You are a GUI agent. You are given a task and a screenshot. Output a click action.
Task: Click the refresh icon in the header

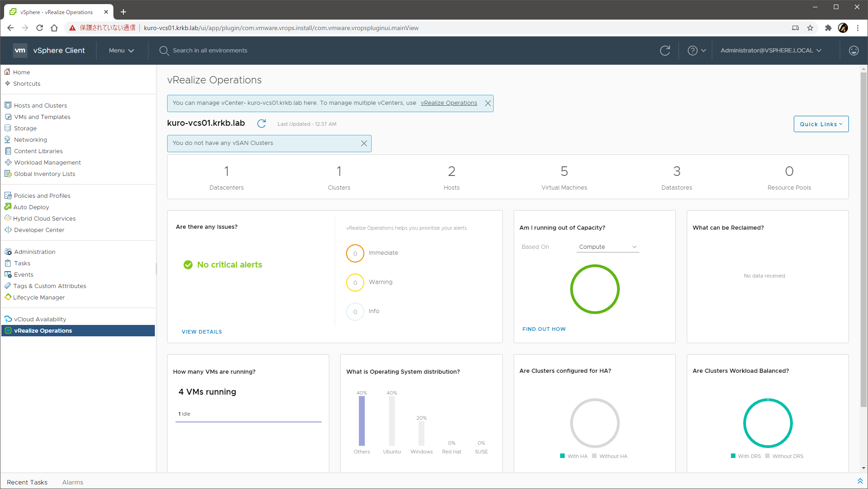(665, 50)
